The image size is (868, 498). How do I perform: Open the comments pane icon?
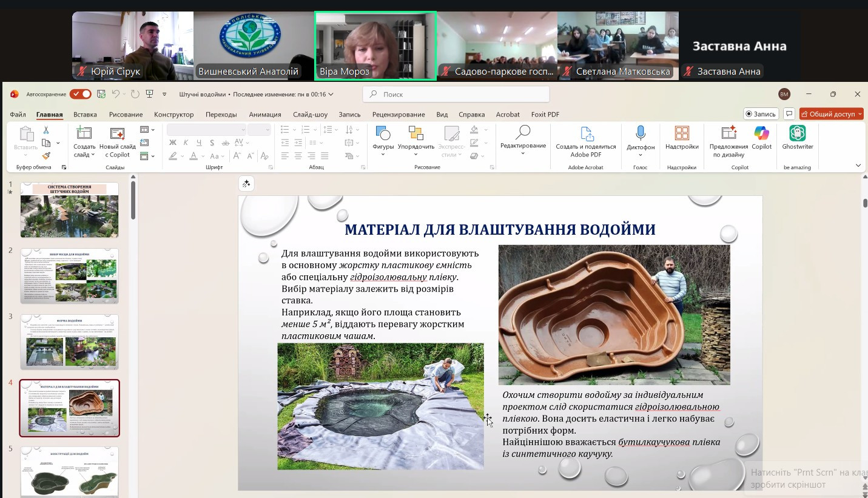click(789, 114)
